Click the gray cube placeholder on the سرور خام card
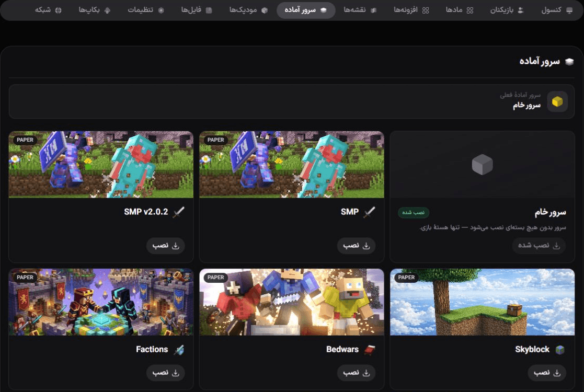Image resolution: width=584 pixels, height=392 pixels. [483, 165]
